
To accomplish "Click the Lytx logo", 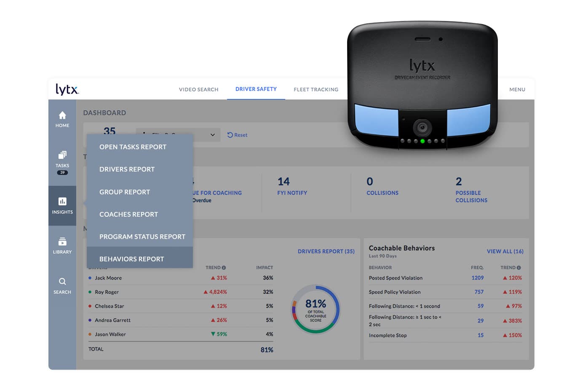I will tap(66, 89).
